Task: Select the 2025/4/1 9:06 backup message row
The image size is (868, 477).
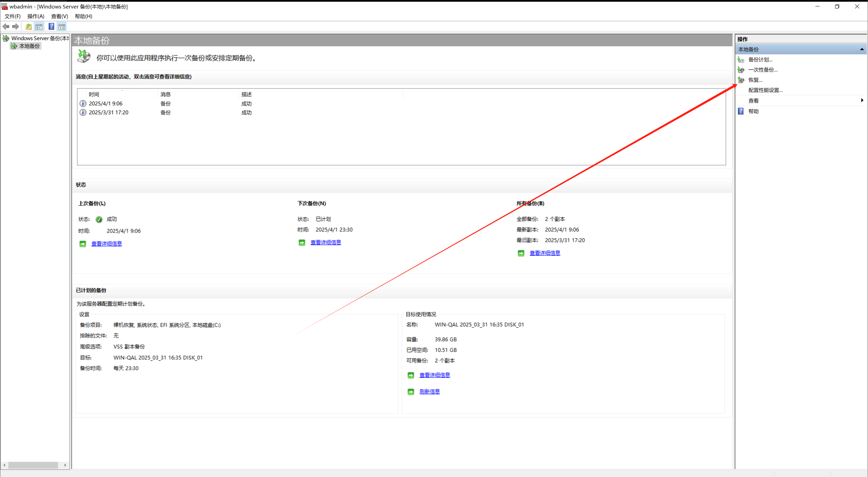Action: 105,103
